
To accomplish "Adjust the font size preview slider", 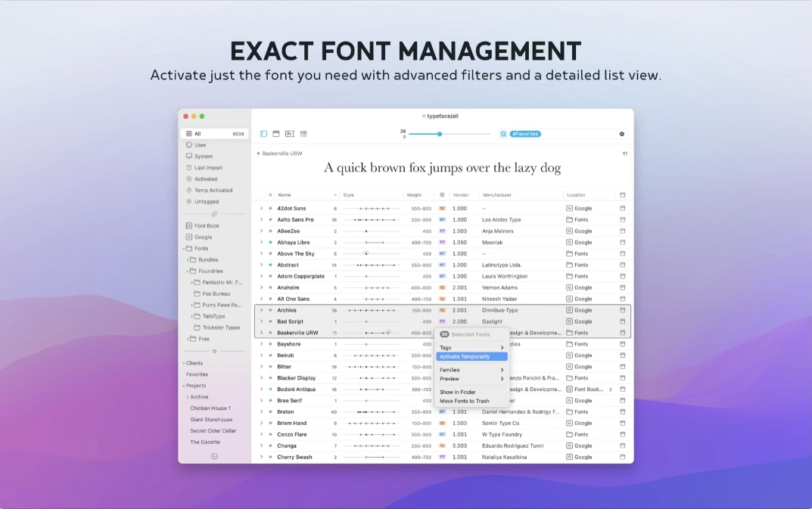I will pos(440,134).
